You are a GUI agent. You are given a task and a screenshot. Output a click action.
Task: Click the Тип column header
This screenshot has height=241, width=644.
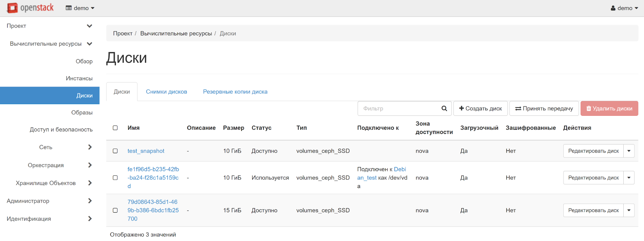pyautogui.click(x=302, y=128)
